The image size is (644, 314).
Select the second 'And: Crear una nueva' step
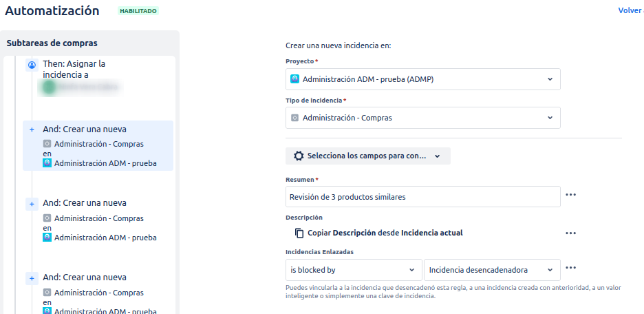point(85,203)
